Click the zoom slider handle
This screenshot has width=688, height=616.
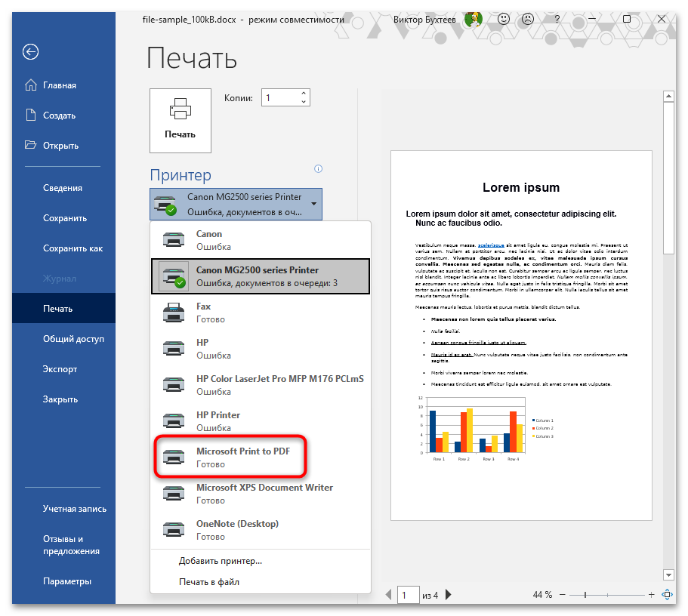[585, 595]
